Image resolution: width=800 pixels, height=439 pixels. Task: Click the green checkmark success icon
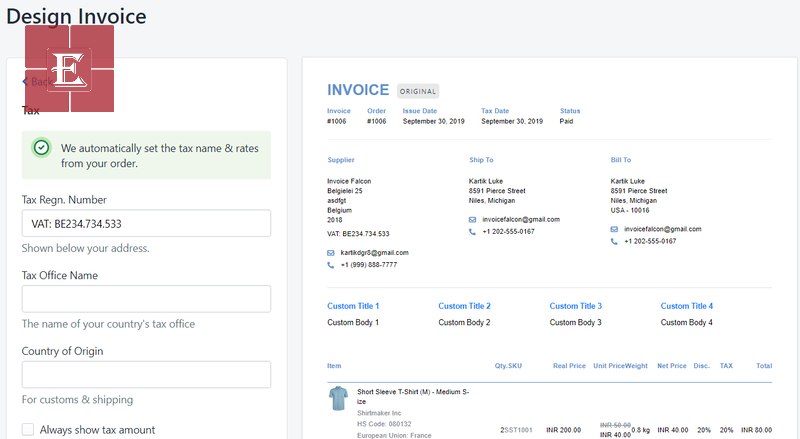[41, 147]
